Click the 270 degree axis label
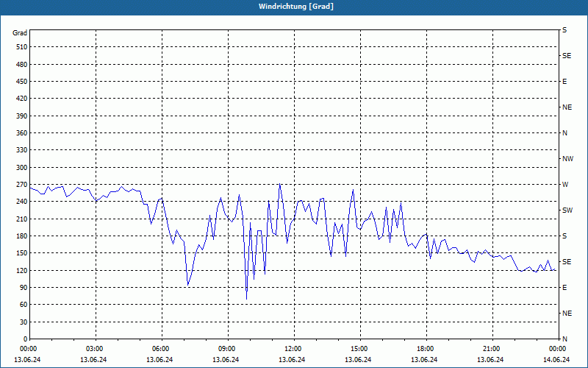Screen dimensions: 588x368 point(22,185)
